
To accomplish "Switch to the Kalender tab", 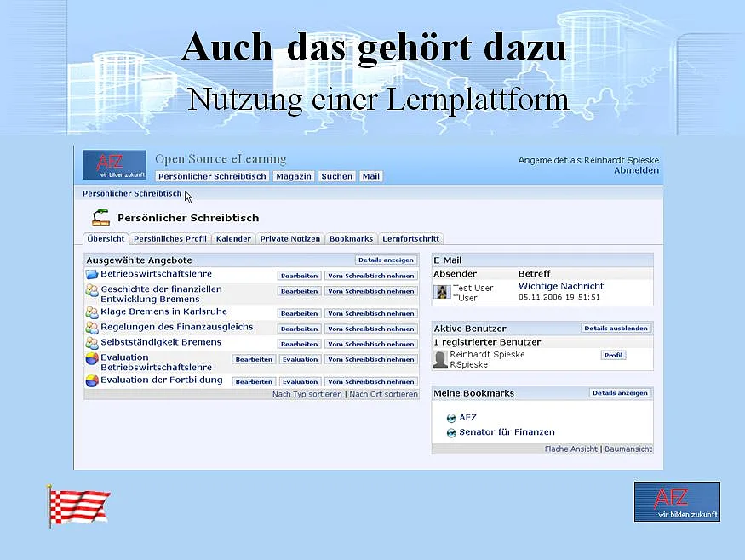I will 233,239.
